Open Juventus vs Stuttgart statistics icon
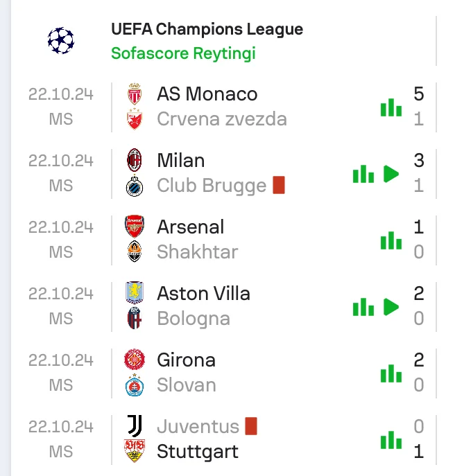Screen dimensions: 455x476 391,439
